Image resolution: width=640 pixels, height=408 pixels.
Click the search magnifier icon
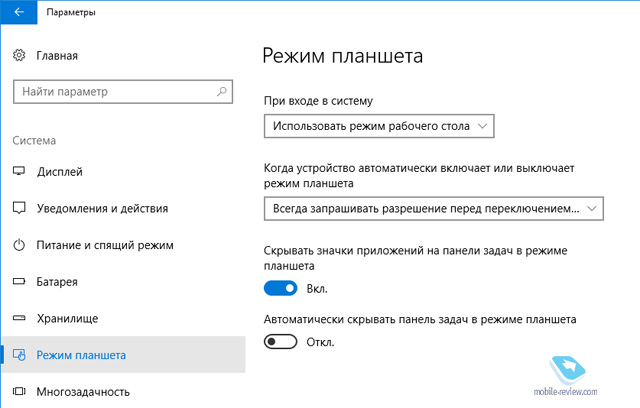pos(222,91)
